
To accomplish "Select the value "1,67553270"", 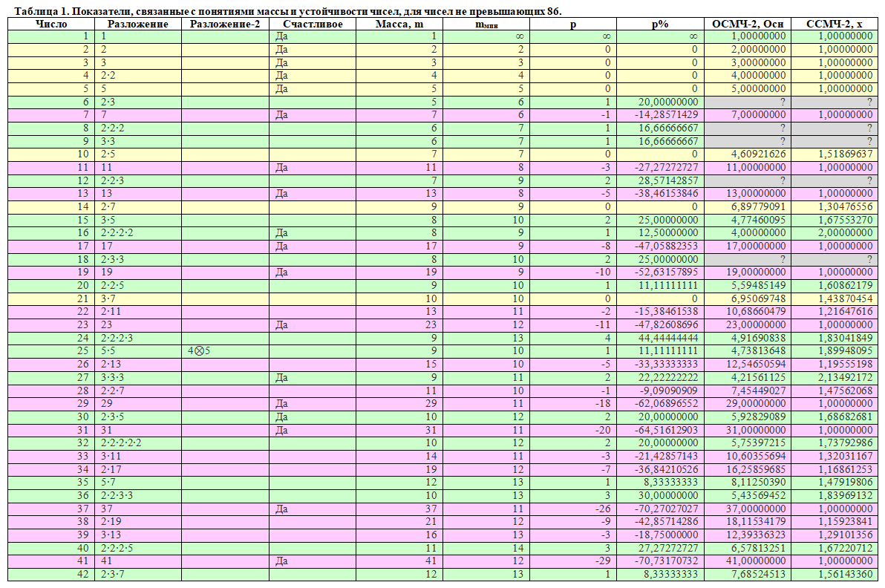I will (x=846, y=220).
